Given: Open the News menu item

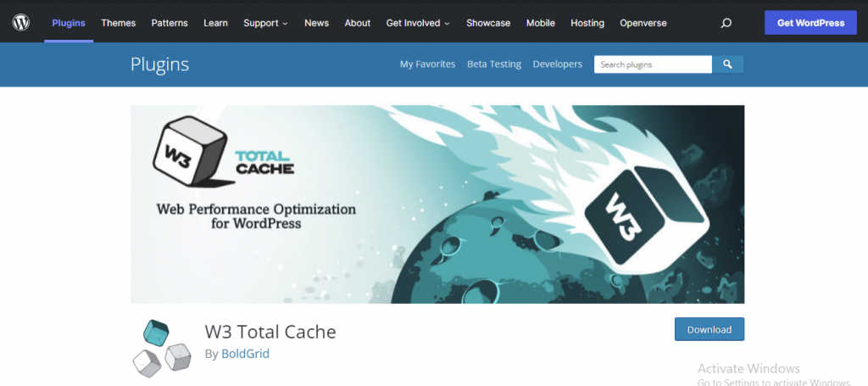Looking at the screenshot, I should point(317,23).
